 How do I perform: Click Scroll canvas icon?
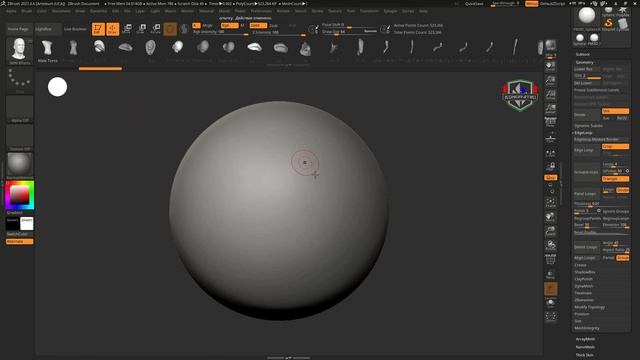point(551,67)
